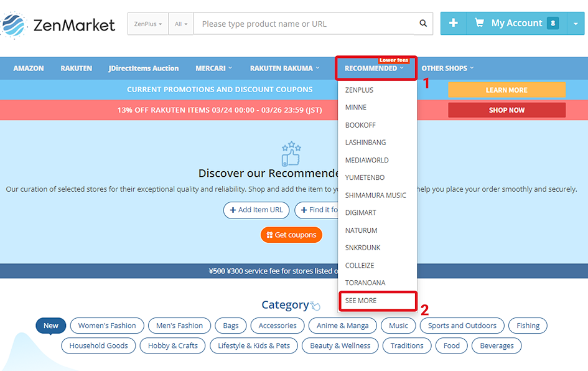Click the ZenMarket logo
This screenshot has height=371, width=588.
pos(58,25)
